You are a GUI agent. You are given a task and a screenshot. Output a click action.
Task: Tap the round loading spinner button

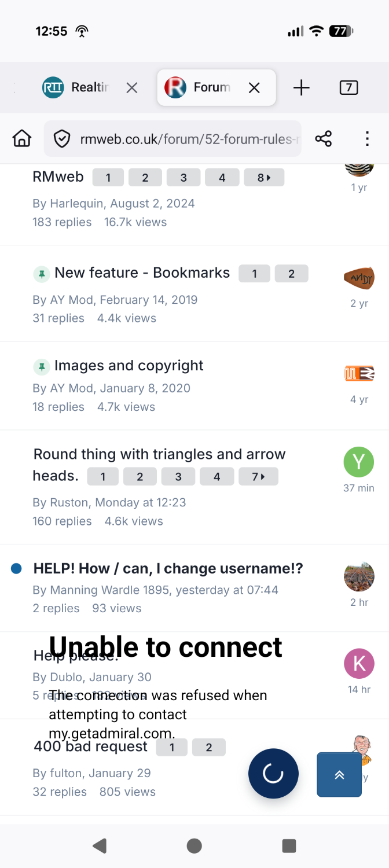(x=273, y=774)
